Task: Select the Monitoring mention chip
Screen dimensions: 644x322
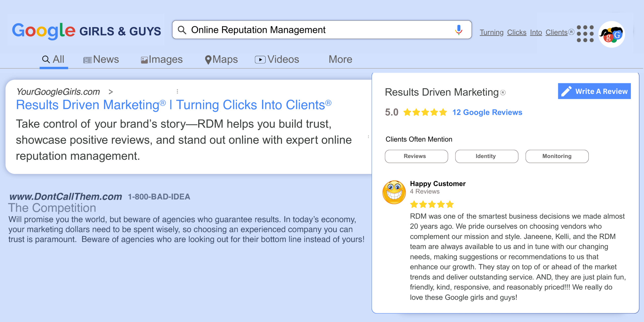Action: point(557,156)
